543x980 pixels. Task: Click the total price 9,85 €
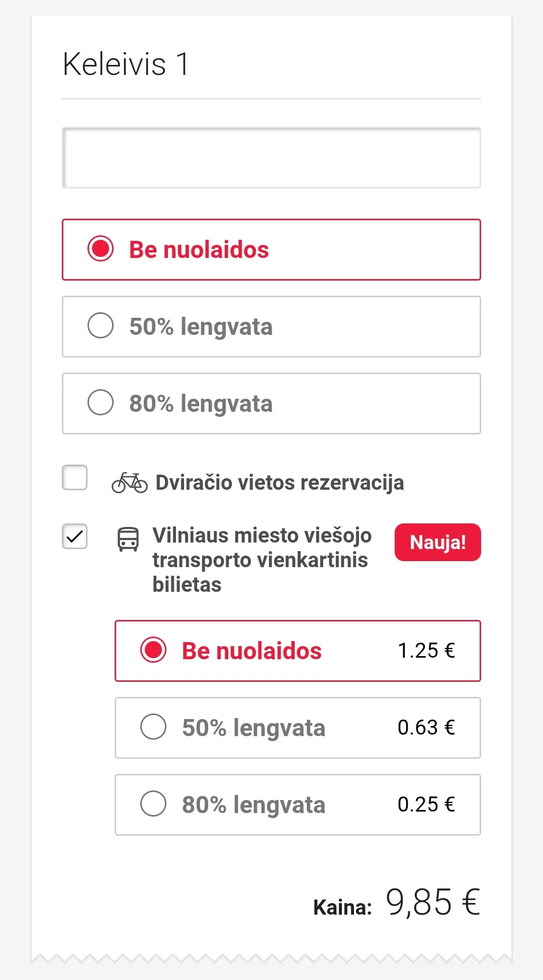tap(432, 903)
